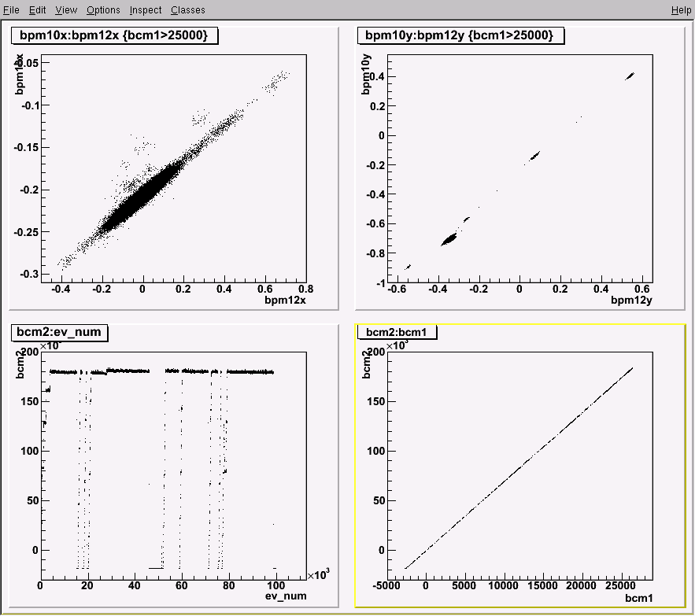Open the Edit menu
The image size is (695, 616).
tap(37, 9)
